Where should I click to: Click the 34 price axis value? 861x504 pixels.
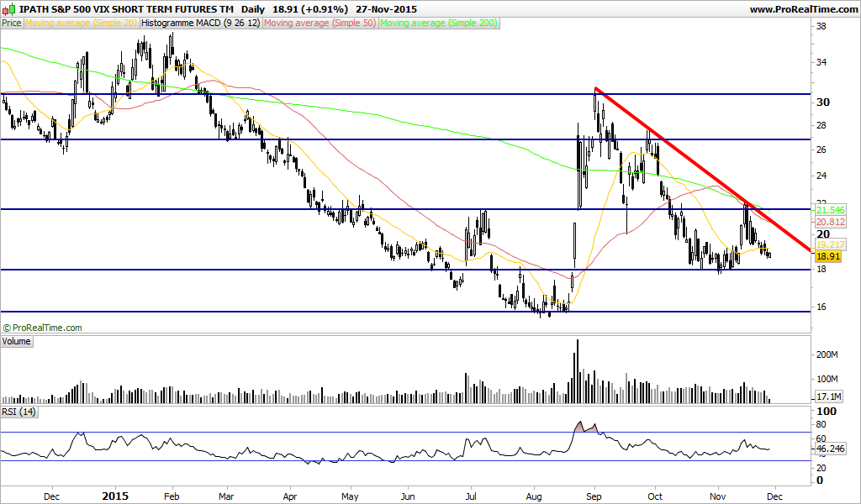tap(822, 62)
